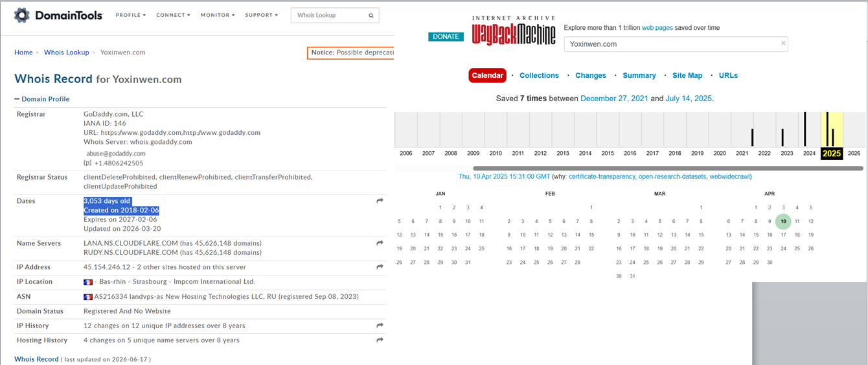Click the Whois Lookup breadcrumb link

click(67, 53)
